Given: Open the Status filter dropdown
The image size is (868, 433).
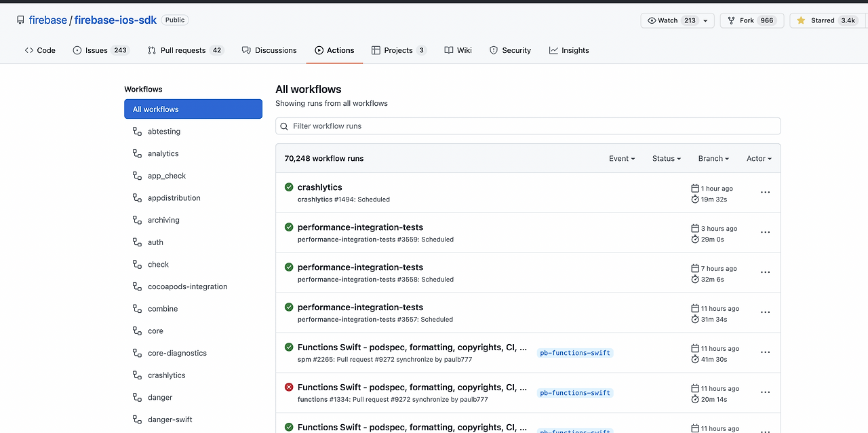Looking at the screenshot, I should pyautogui.click(x=667, y=158).
